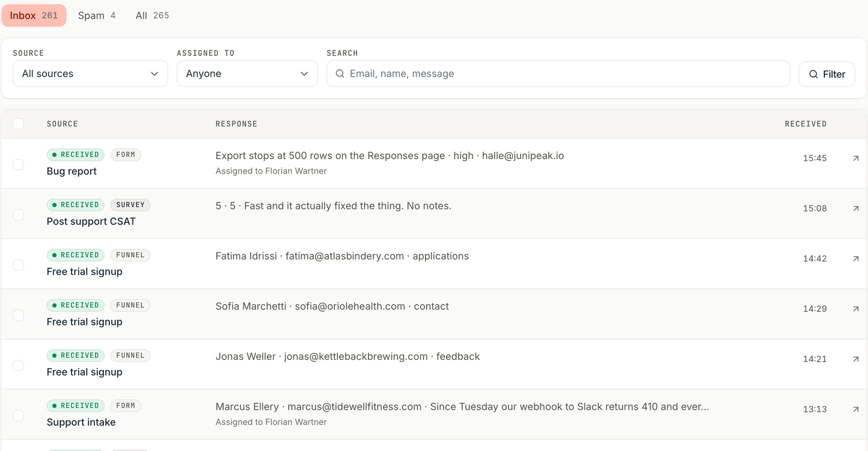The height and width of the screenshot is (451, 868).
Task: Click the sofia@oriolehealth.com response text
Action: 332,307
